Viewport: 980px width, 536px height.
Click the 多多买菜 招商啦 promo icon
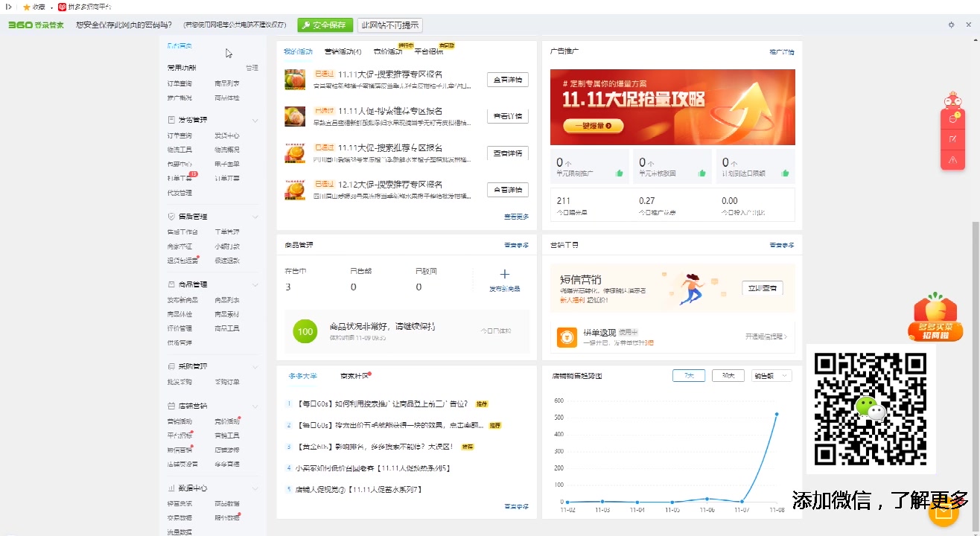click(x=935, y=318)
